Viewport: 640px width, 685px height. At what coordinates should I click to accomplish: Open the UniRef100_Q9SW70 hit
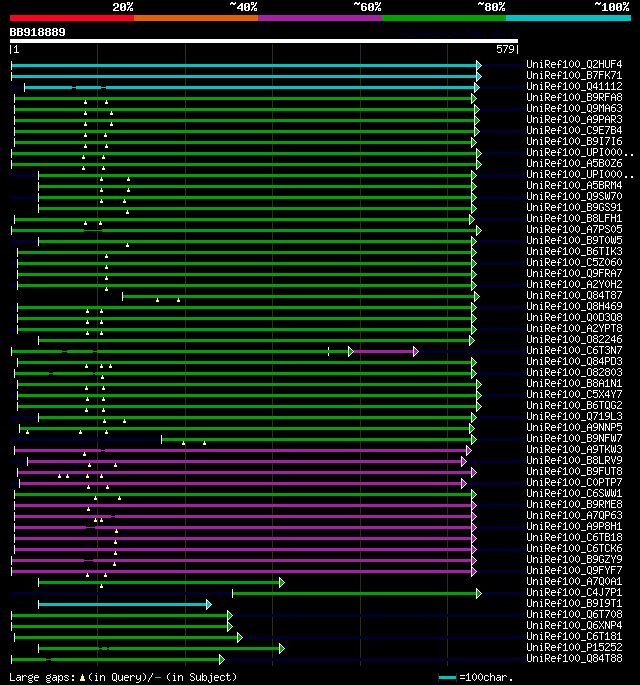[x=574, y=196]
